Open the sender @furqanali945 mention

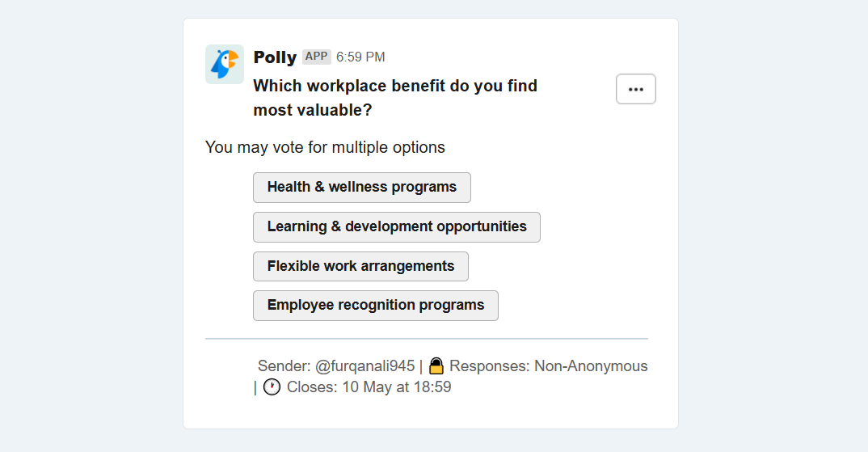364,366
